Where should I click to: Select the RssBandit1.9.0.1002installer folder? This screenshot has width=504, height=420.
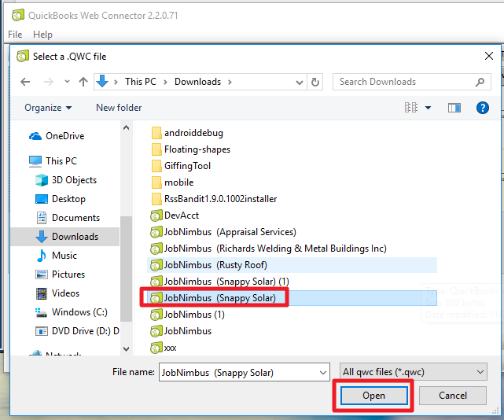[x=214, y=199]
